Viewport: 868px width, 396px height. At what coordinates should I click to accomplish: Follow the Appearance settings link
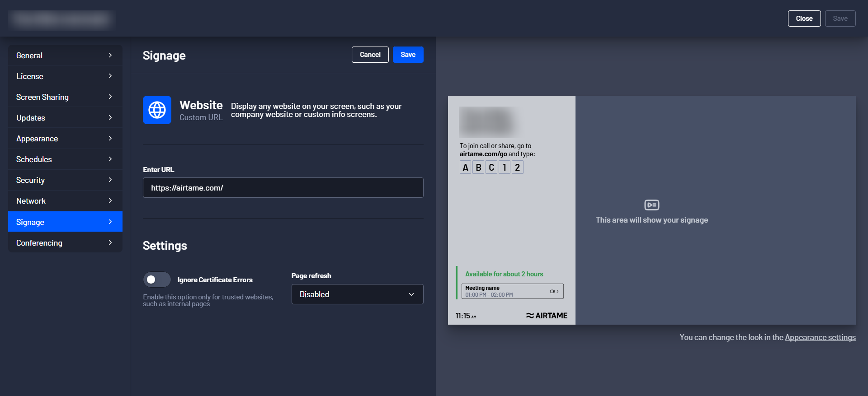[820, 337]
